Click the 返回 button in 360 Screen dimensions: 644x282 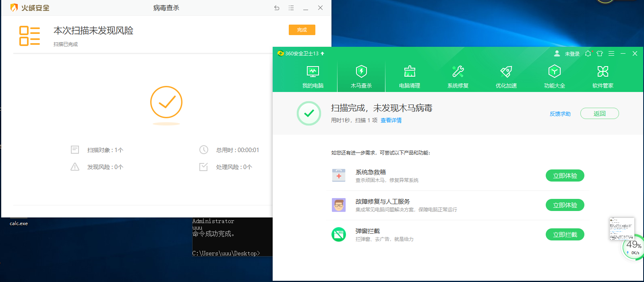[600, 113]
